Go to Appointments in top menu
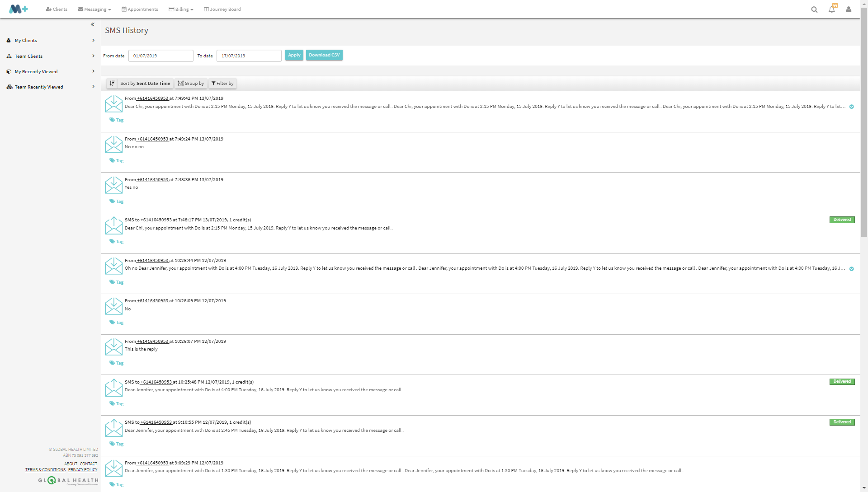868x492 pixels. (140, 9)
